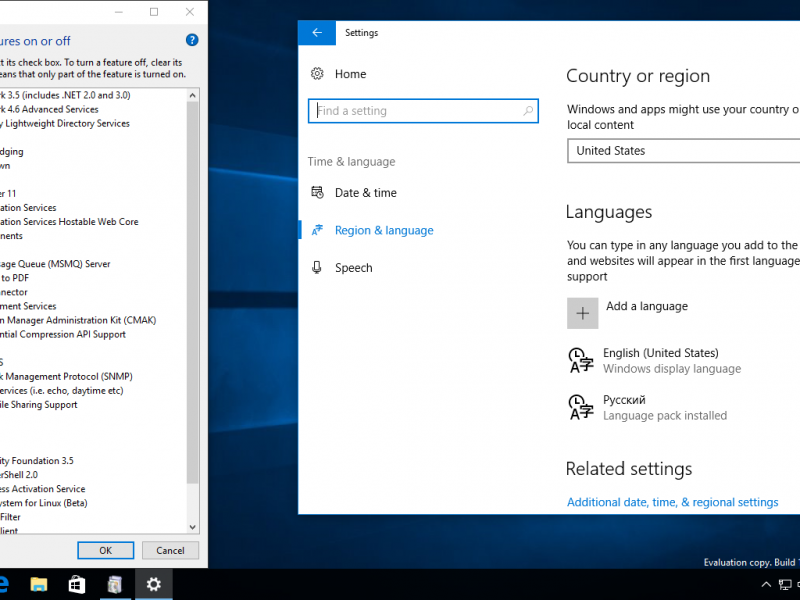Click the scroll down arrow in features list

pos(192,527)
